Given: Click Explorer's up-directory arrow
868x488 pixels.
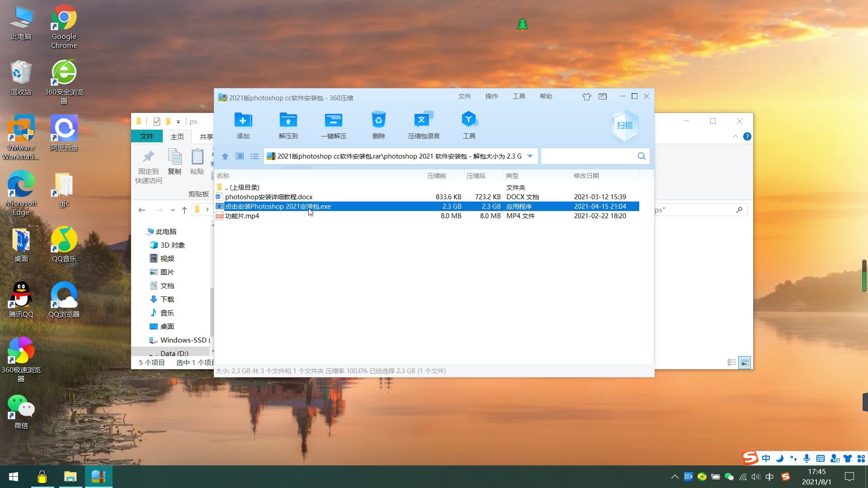Looking at the screenshot, I should pyautogui.click(x=184, y=210).
